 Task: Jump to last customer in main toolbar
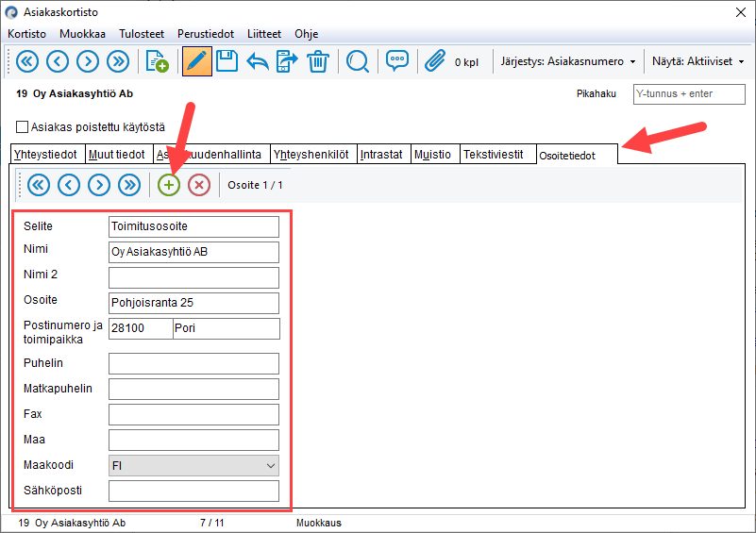click(118, 61)
